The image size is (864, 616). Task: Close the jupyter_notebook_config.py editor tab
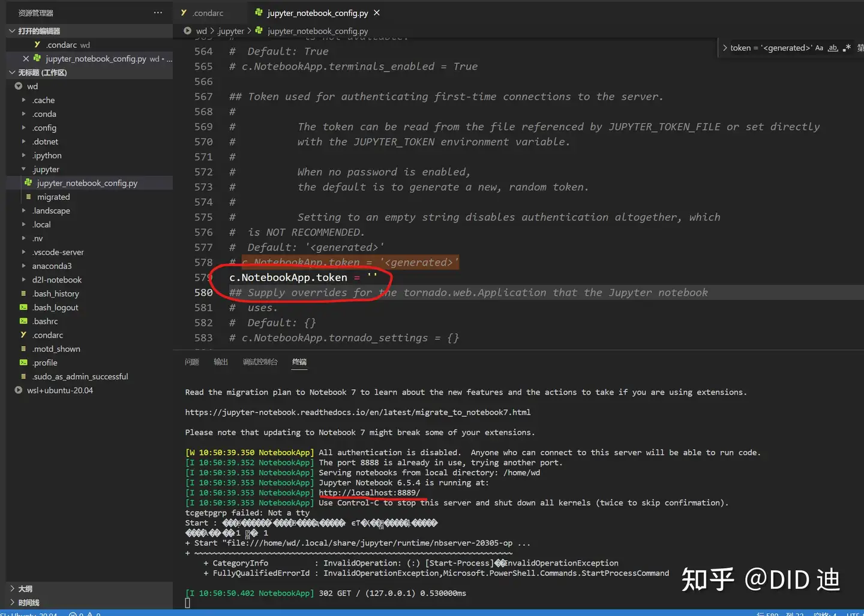(x=377, y=13)
